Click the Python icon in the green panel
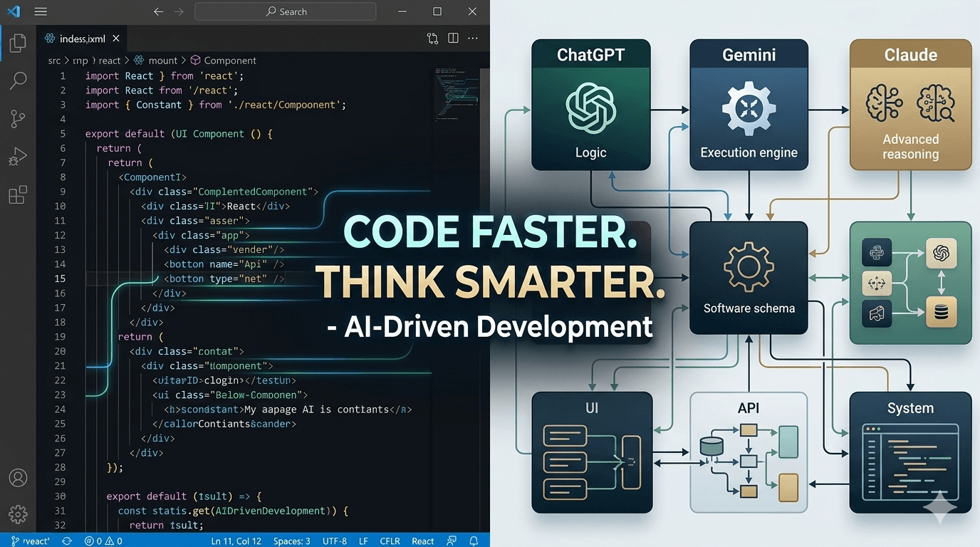The height and width of the screenshot is (547, 980). tap(877, 253)
